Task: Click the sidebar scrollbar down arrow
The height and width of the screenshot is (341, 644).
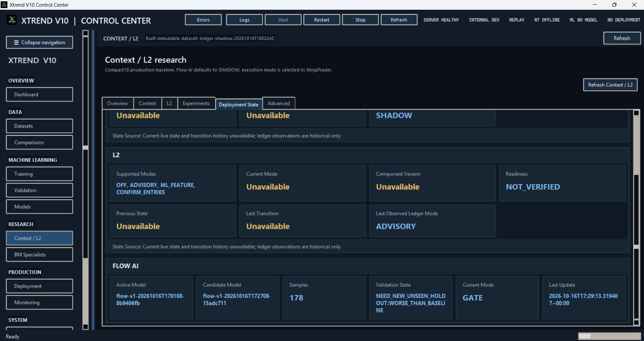Action: click(x=85, y=327)
